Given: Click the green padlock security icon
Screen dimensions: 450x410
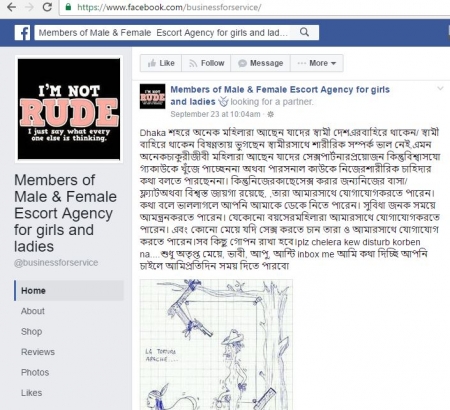Looking at the screenshot, I should (x=68, y=7).
